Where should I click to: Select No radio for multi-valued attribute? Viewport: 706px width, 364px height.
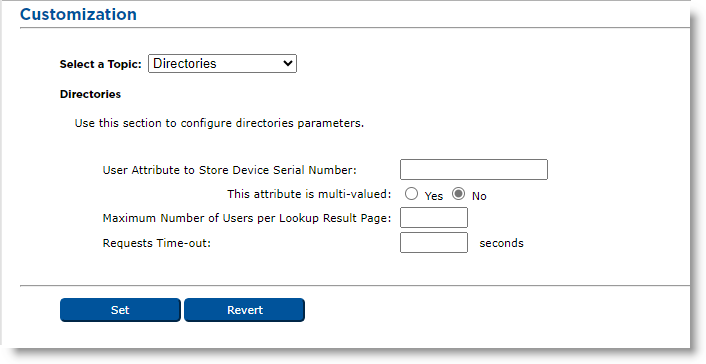(x=458, y=194)
